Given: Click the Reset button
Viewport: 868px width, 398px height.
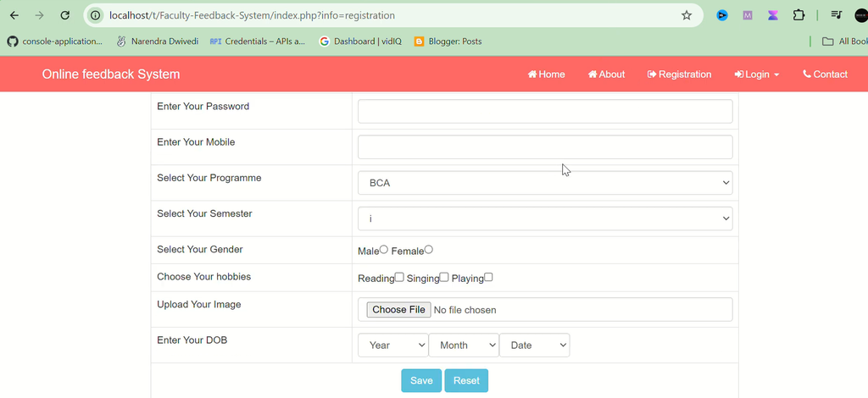Looking at the screenshot, I should pos(466,380).
